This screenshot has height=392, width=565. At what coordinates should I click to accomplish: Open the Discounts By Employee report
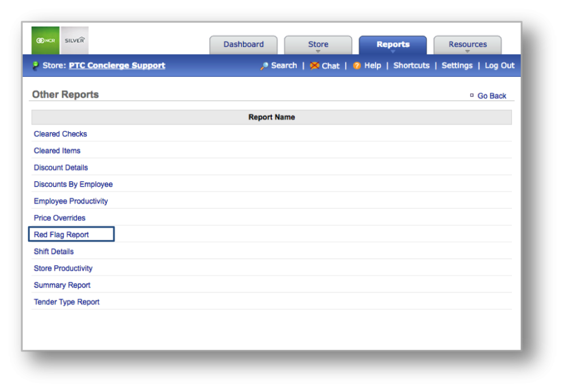pos(73,185)
